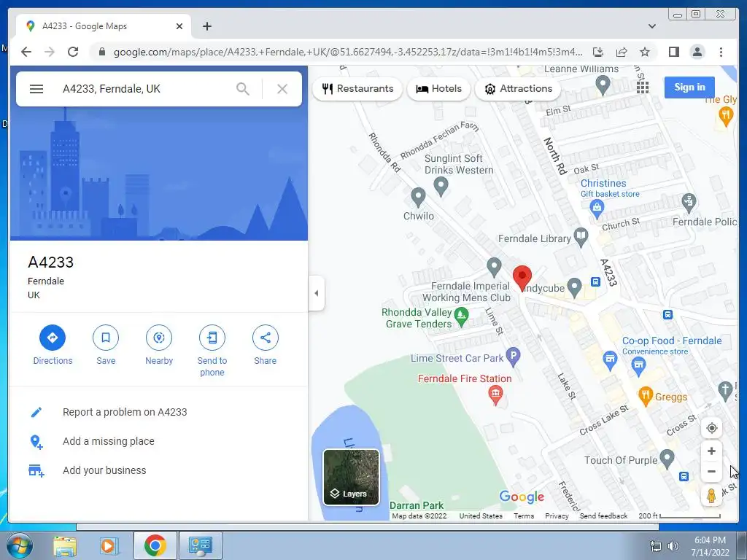
Task: Reload the page in Chrome
Action: click(73, 52)
